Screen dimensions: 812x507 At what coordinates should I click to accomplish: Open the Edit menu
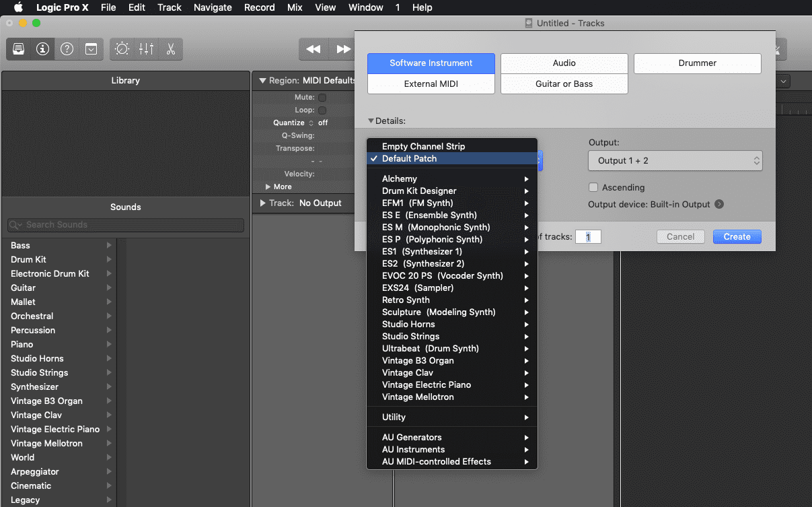137,7
